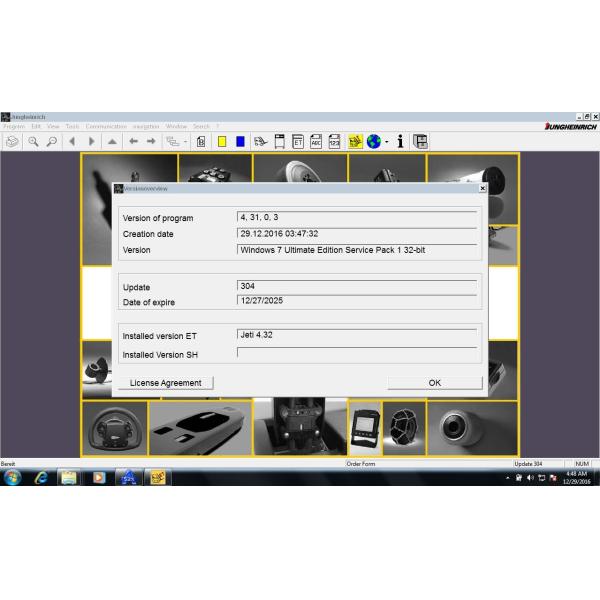Click the zoom in magnifier icon
The image size is (600, 600).
(33, 142)
